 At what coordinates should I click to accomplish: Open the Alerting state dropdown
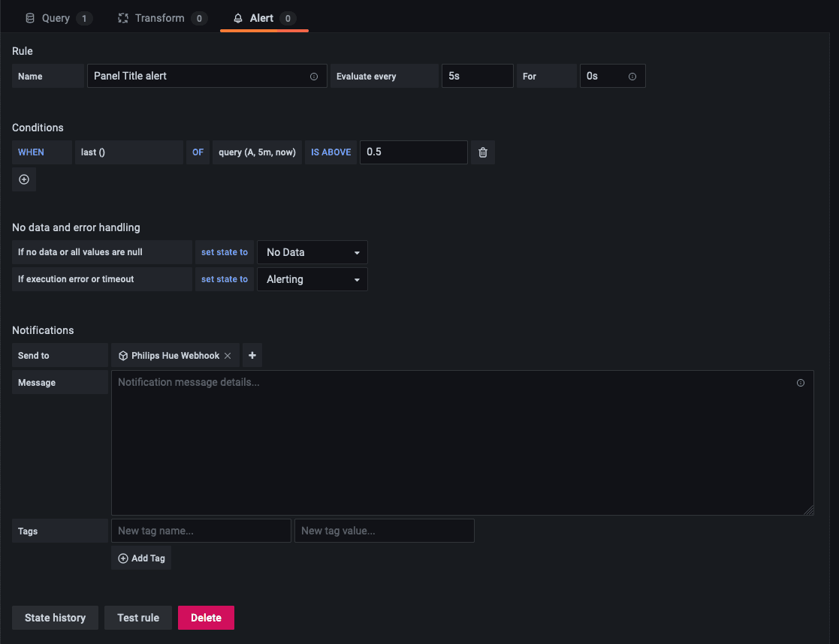[312, 279]
